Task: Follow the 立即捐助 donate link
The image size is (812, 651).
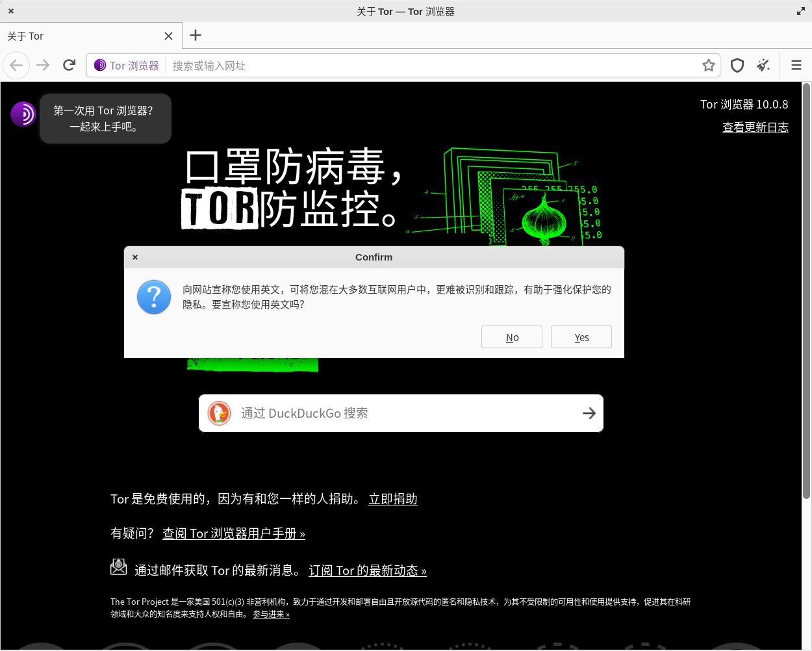Action: coord(393,499)
